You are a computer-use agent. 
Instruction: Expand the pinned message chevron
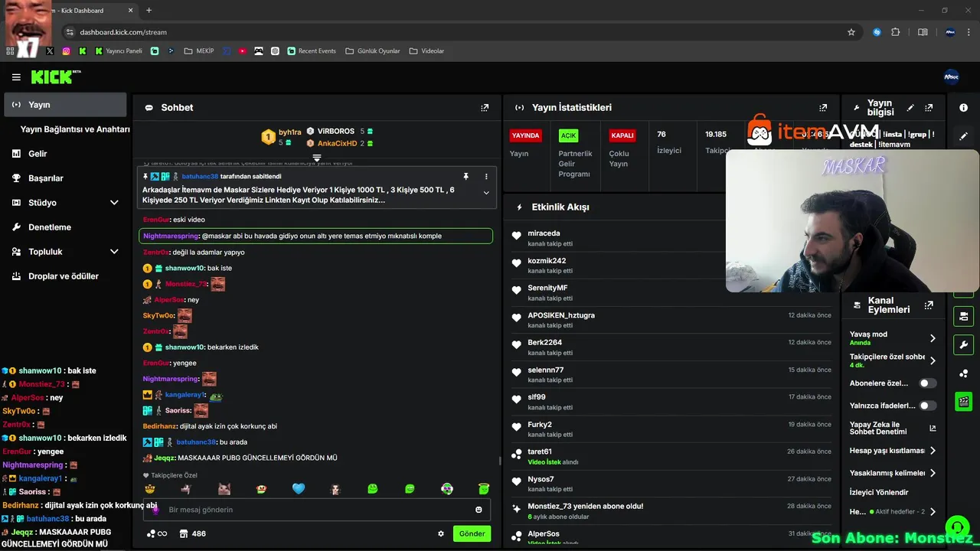tap(486, 193)
